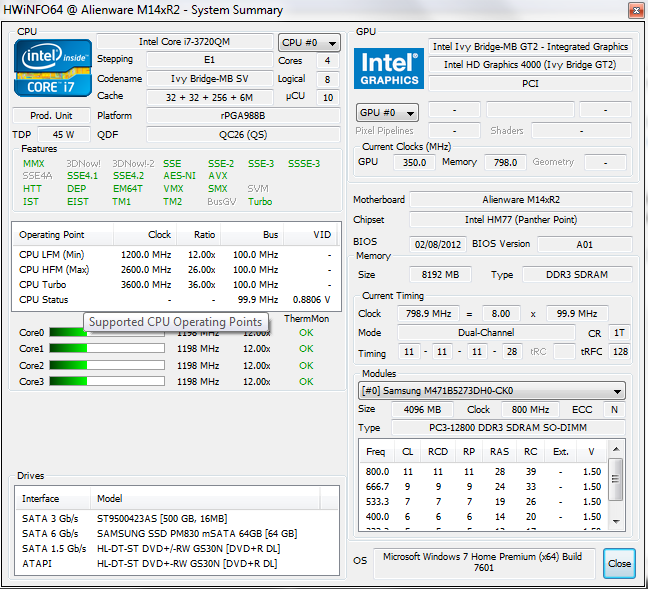Open the GPU #0 selector dropdown
Viewport: 648px width, 589px height.
click(x=387, y=112)
